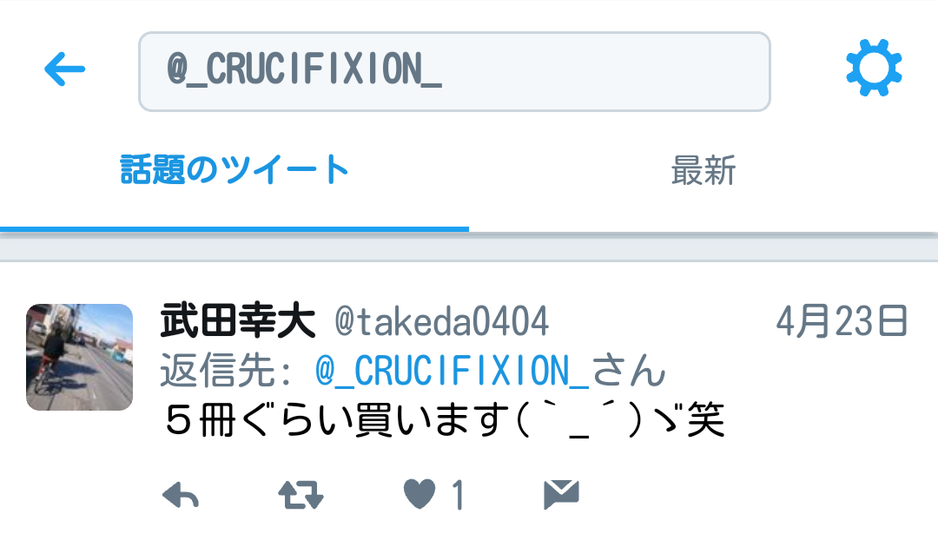Image resolution: width=938 pixels, height=560 pixels.
Task: Switch to the 話題のツイート tab
Action: tap(234, 170)
